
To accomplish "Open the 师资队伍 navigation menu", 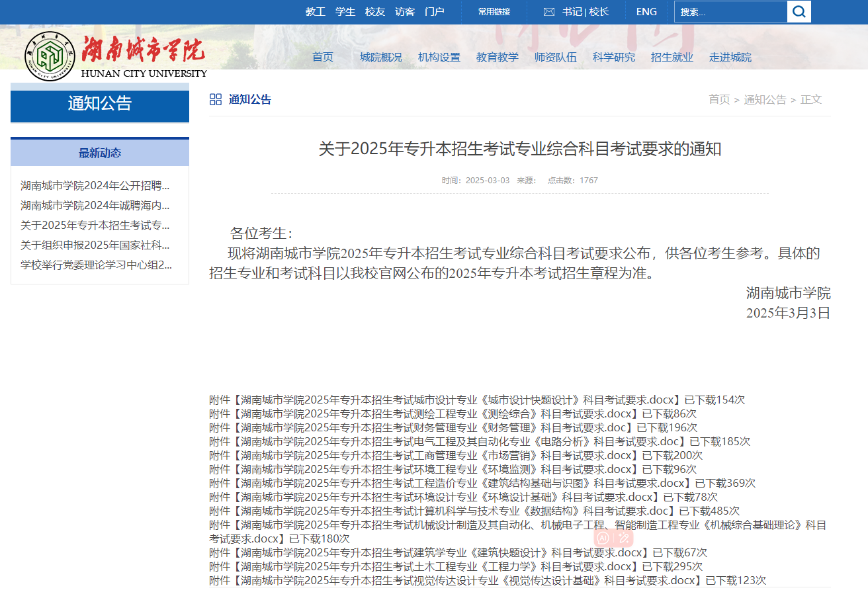I will [556, 58].
